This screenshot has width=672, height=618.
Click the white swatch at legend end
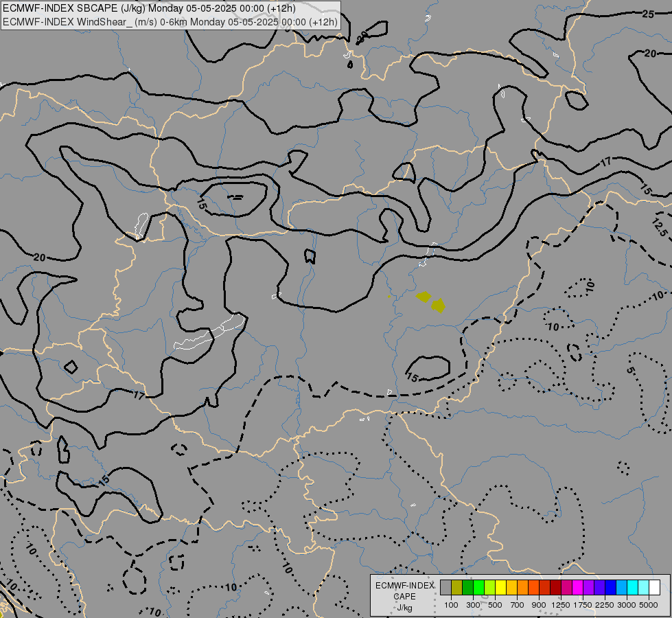click(x=654, y=588)
